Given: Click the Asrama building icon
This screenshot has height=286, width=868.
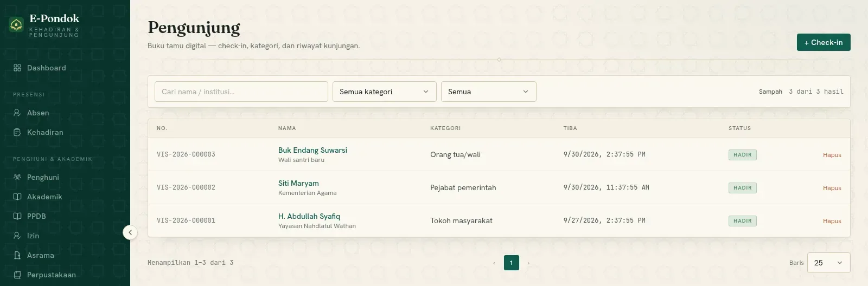Looking at the screenshot, I should click(x=17, y=255).
